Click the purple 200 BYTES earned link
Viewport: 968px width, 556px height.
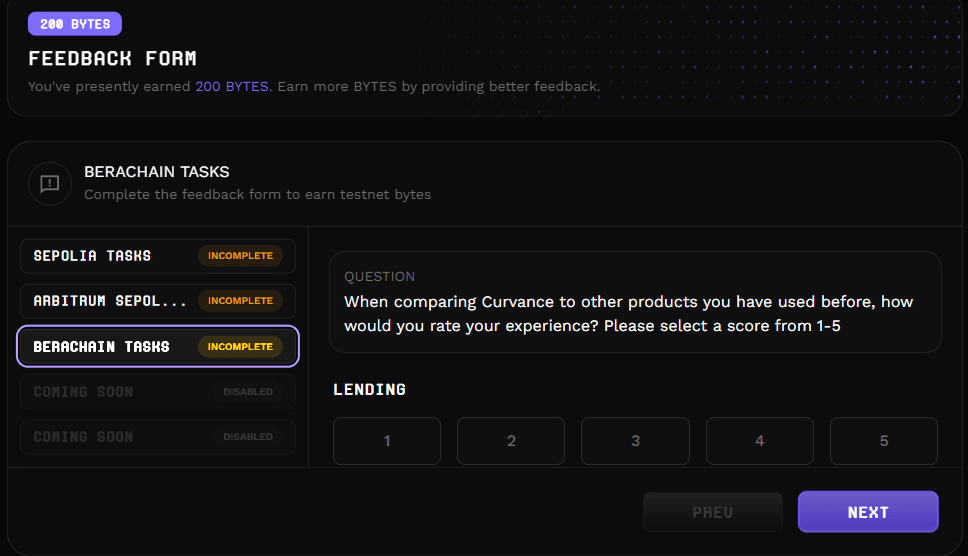coord(232,87)
